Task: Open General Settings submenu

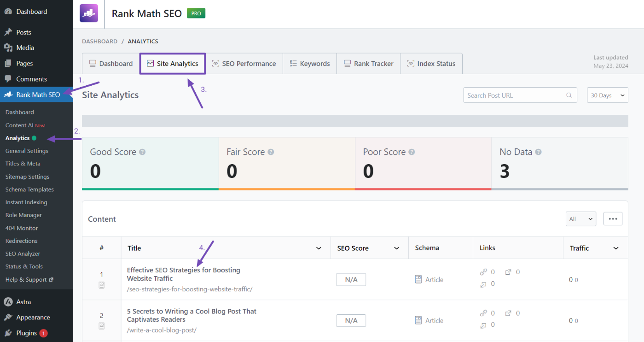Action: tap(27, 151)
